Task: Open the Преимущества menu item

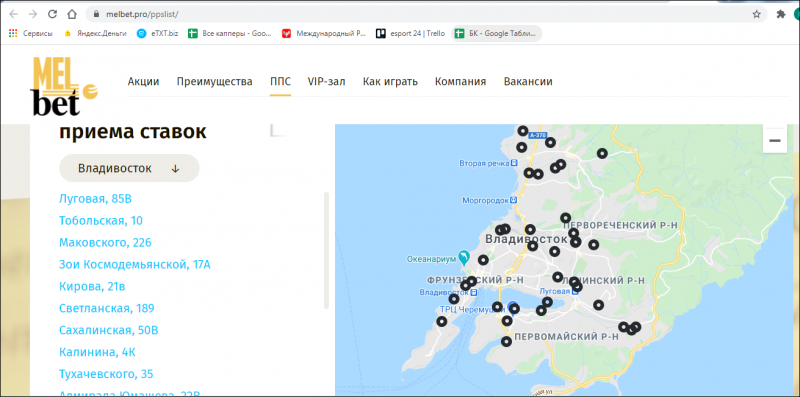Action: [215, 82]
